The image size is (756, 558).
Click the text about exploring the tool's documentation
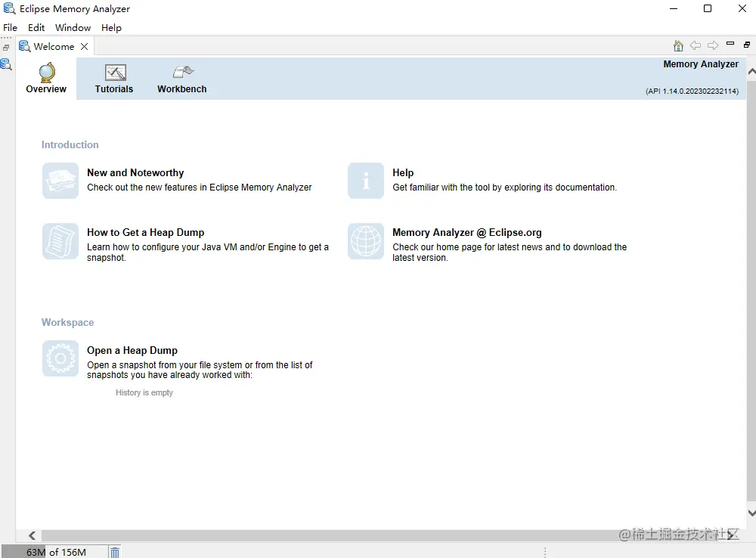point(504,187)
